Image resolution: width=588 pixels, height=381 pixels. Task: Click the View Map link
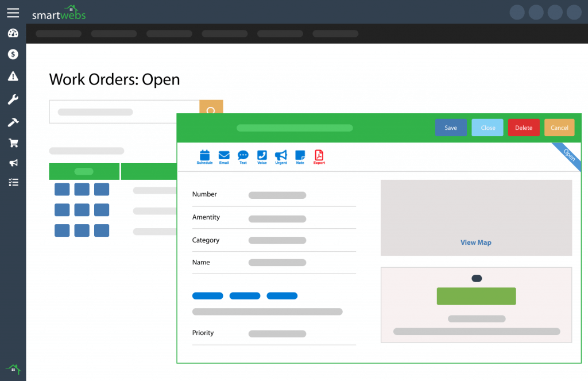(476, 242)
